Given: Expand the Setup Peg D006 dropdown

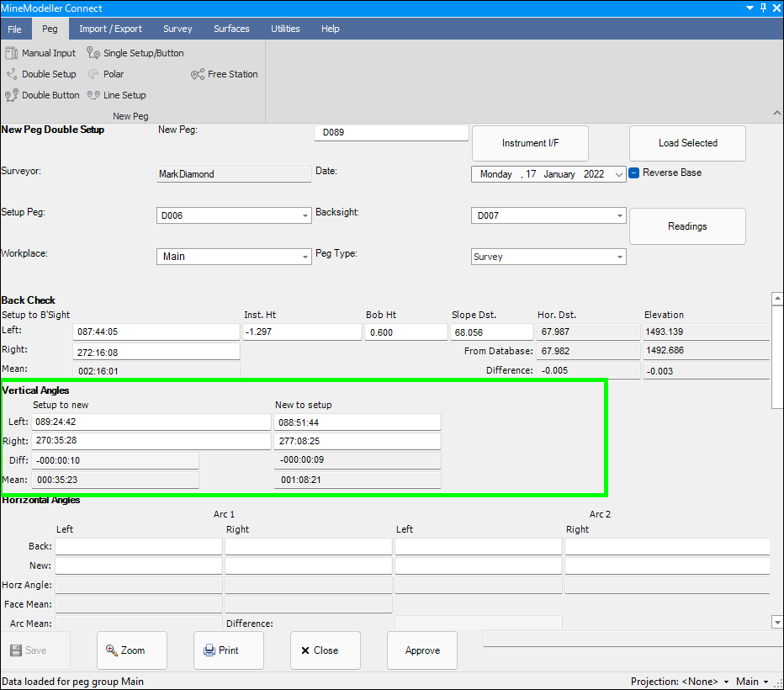Looking at the screenshot, I should [x=305, y=216].
